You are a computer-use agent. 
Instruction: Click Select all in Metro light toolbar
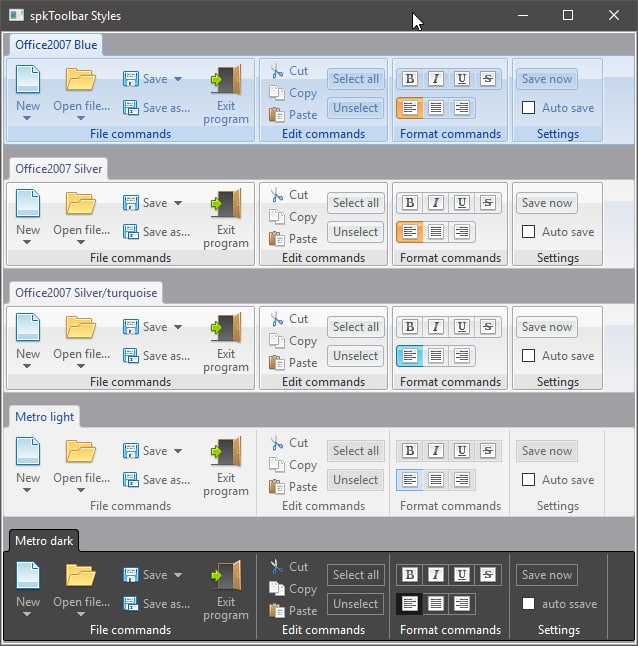[x=356, y=451]
